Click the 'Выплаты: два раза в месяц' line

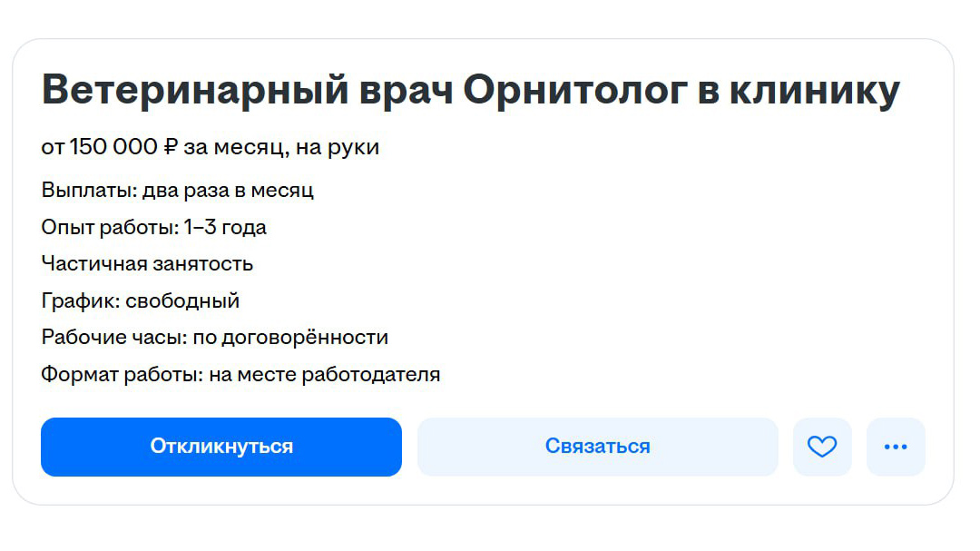178,191
